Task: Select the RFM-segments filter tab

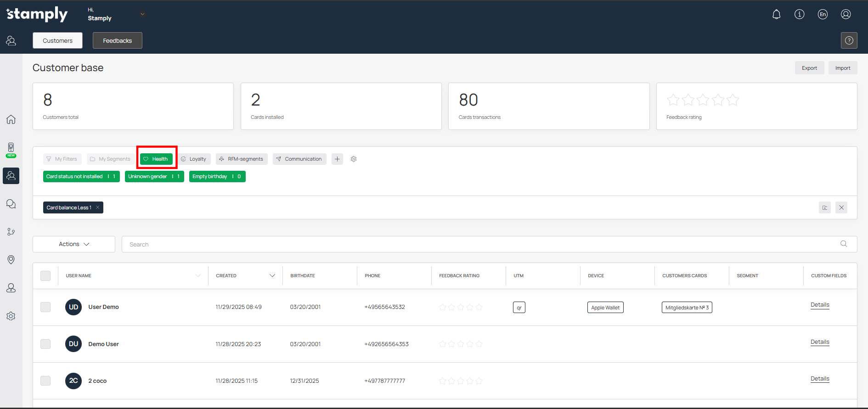Action: pyautogui.click(x=241, y=159)
